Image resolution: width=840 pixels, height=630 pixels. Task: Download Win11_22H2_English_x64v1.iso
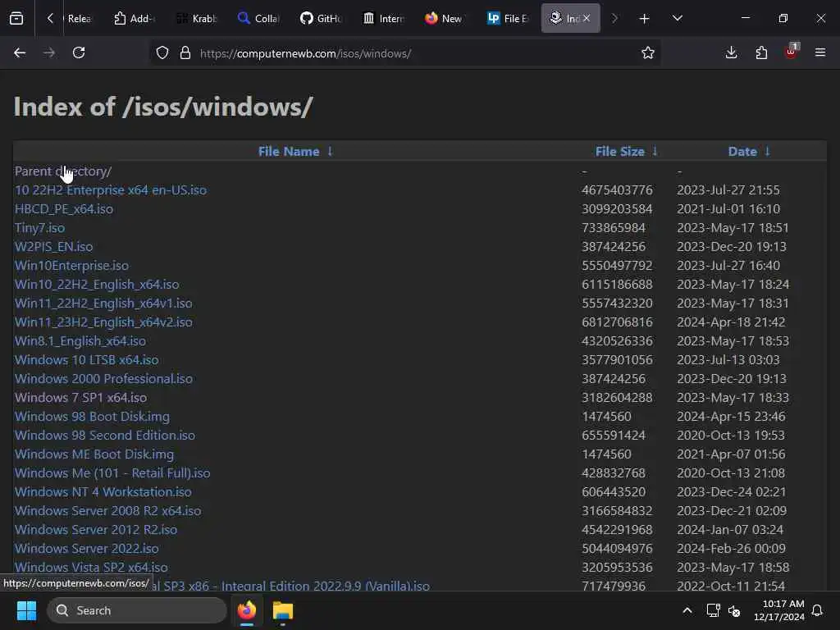click(103, 304)
